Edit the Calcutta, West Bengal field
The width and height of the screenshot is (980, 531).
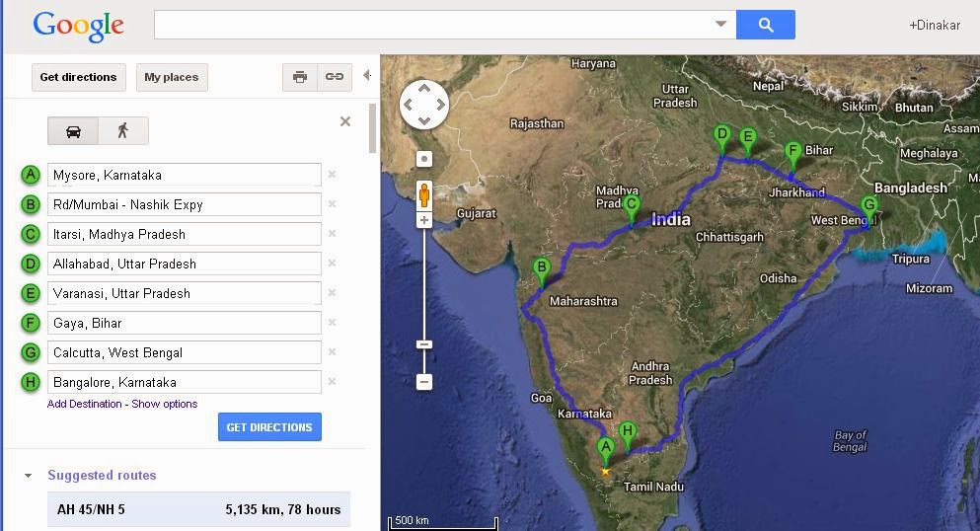pyautogui.click(x=185, y=352)
